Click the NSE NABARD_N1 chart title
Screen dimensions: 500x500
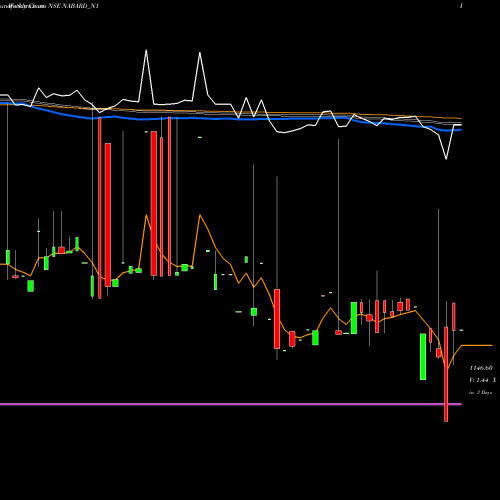point(74,6)
